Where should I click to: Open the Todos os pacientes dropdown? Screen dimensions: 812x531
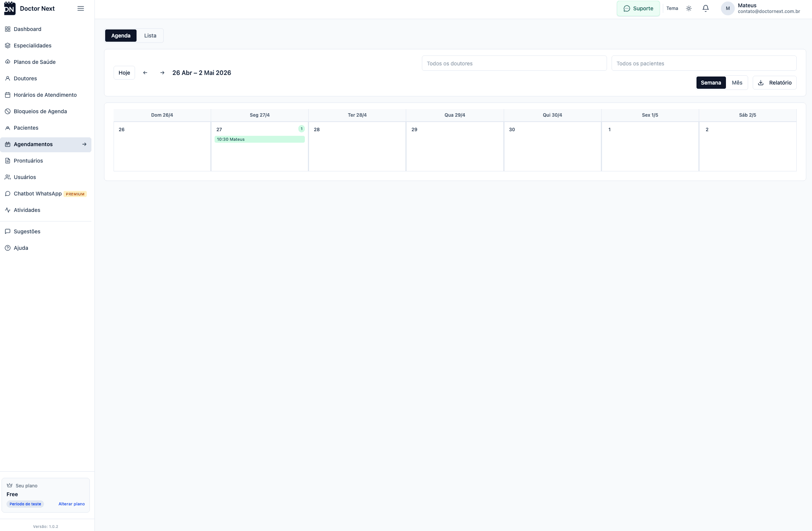[704, 64]
